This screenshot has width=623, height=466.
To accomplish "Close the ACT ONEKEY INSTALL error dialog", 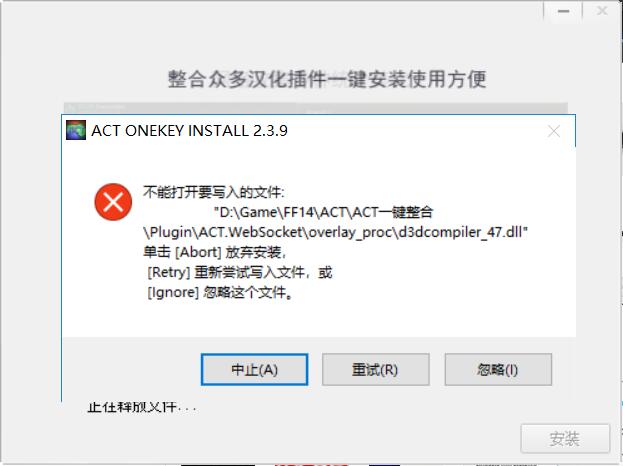I will tap(553, 131).
